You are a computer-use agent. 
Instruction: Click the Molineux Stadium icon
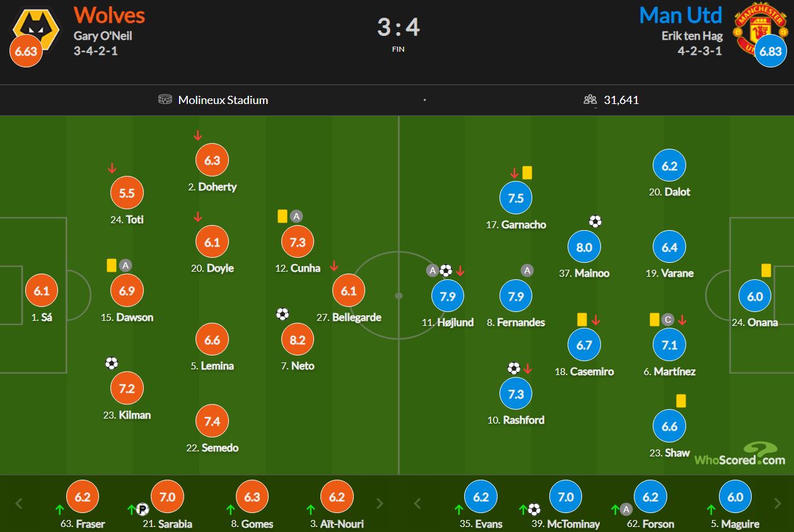(x=165, y=100)
